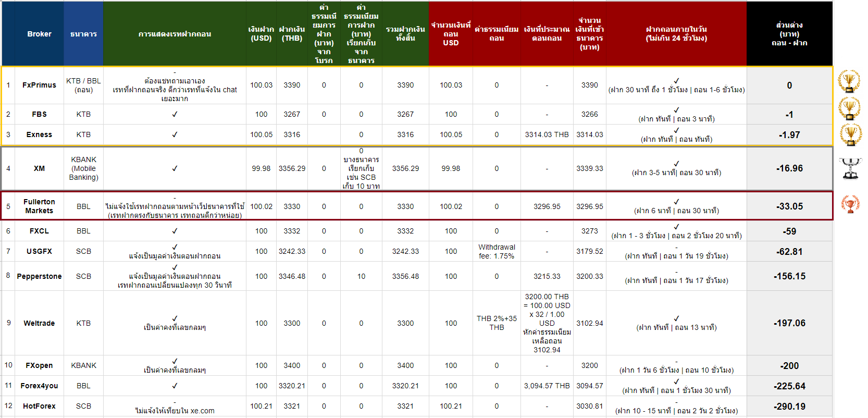Click the "Withdrawal fee: 1.75%" cell
The height and width of the screenshot is (418, 868).
point(497,251)
